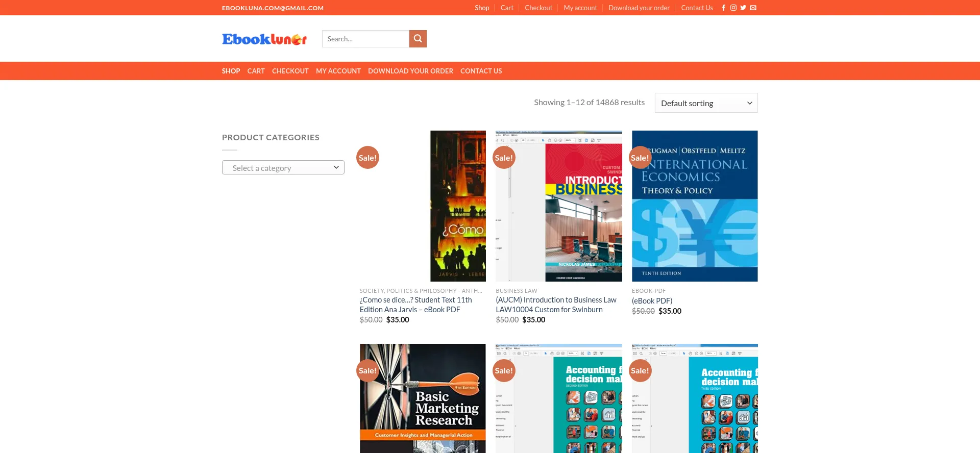Open the Twitter icon link

click(743, 8)
